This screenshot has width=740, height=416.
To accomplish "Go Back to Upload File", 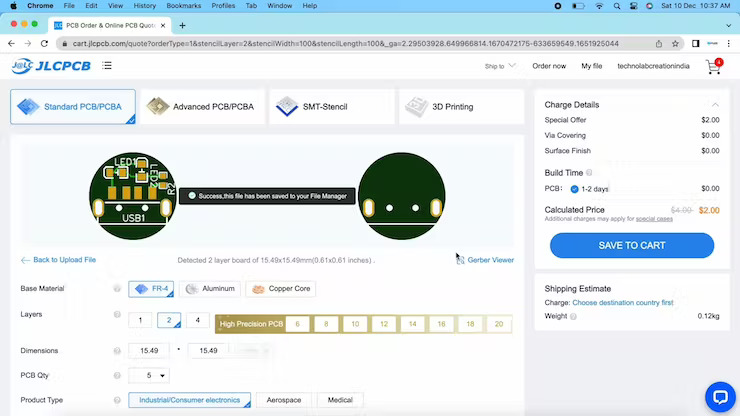I will [59, 260].
